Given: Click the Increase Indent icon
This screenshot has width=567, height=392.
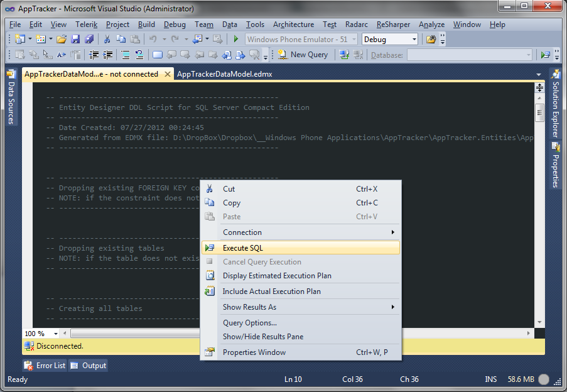Looking at the screenshot, I should click(x=108, y=55).
